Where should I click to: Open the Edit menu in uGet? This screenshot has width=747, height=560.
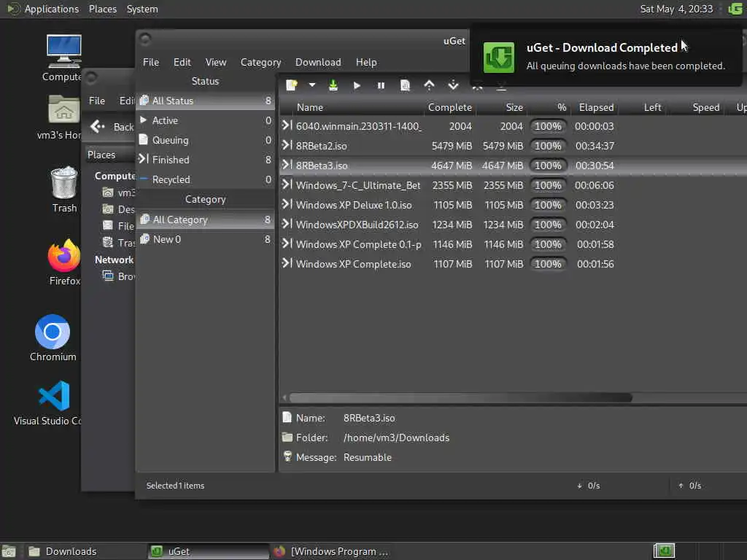182,63
